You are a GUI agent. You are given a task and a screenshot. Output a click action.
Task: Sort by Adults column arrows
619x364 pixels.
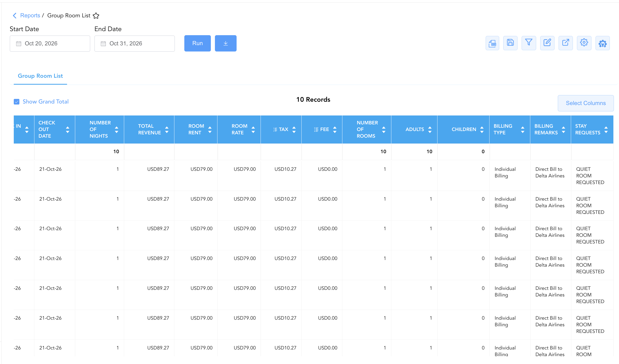pyautogui.click(x=430, y=129)
